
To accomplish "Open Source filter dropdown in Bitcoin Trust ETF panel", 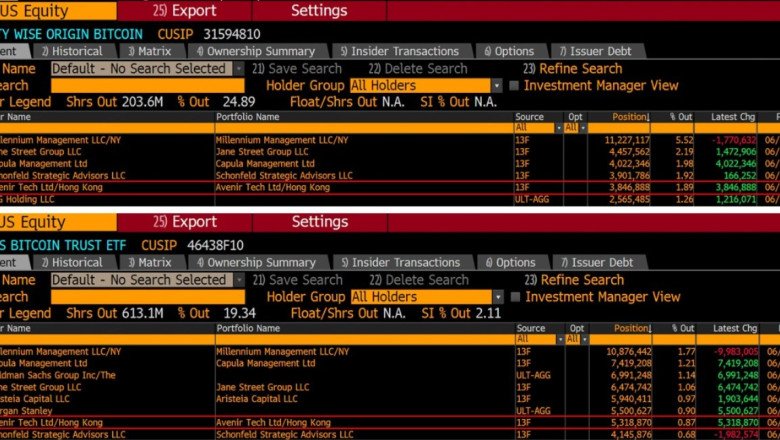I will coord(560,339).
